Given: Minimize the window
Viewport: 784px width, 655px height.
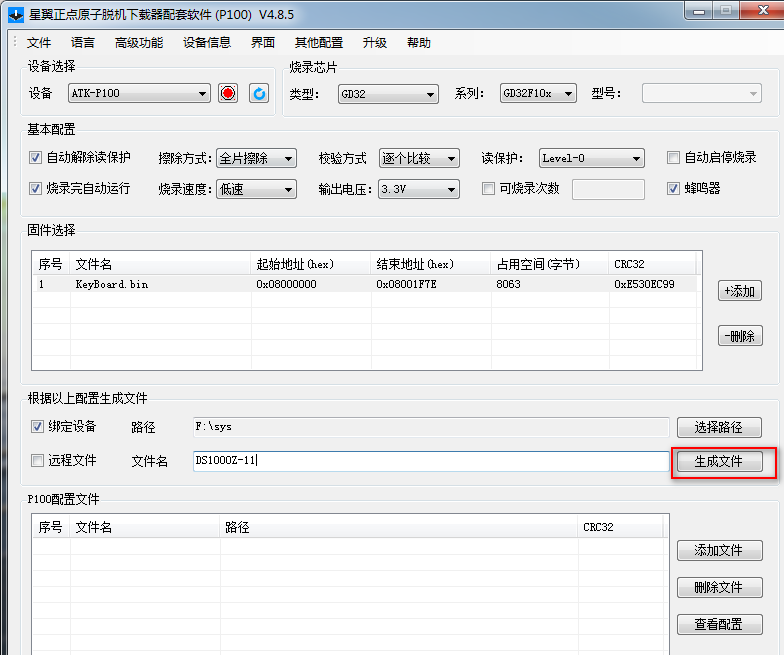Looking at the screenshot, I should [699, 10].
